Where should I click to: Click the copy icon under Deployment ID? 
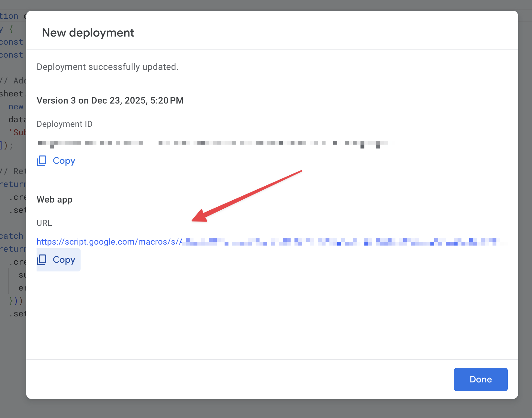pyautogui.click(x=42, y=161)
